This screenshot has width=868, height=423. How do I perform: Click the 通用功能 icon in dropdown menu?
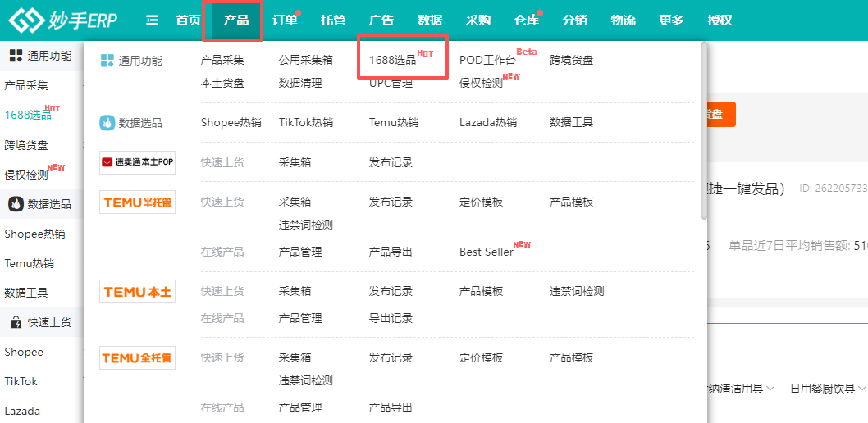[x=107, y=61]
